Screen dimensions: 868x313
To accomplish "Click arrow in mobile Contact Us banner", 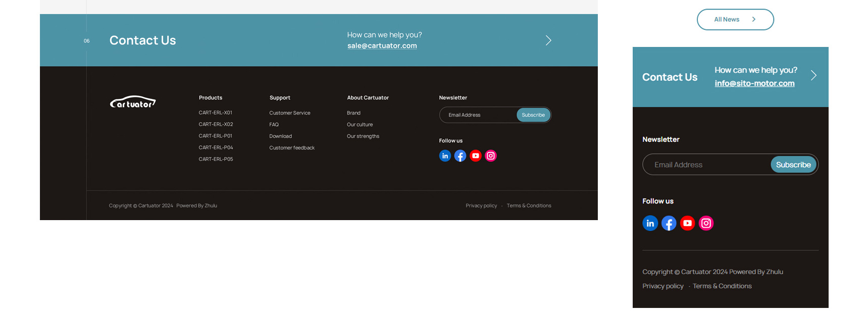I will click(x=813, y=76).
